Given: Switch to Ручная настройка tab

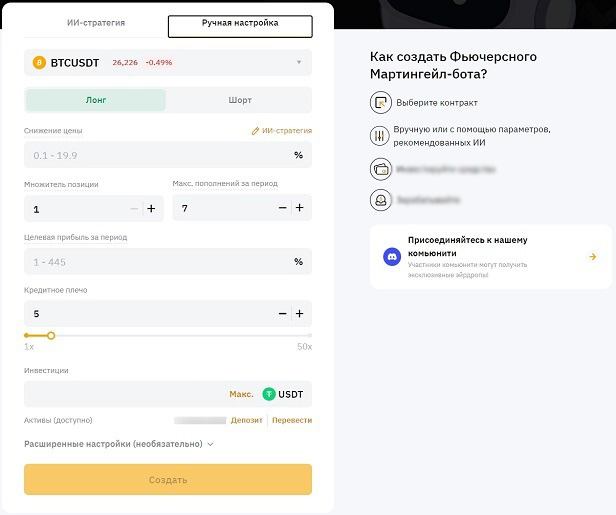Looking at the screenshot, I should [x=238, y=23].
